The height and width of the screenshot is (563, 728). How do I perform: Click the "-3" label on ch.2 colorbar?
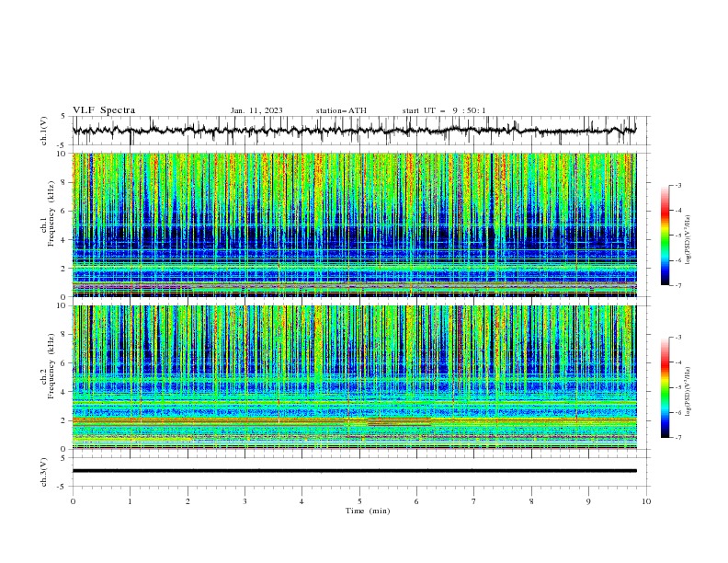coord(677,338)
